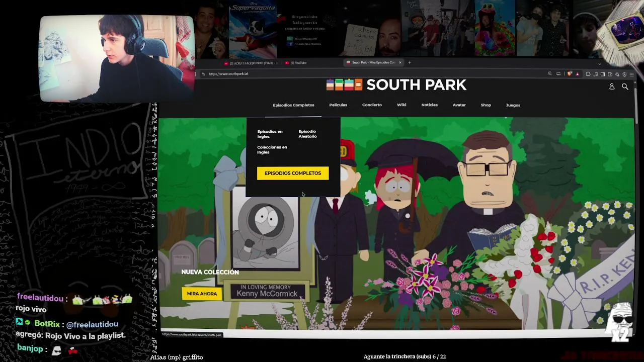The width and height of the screenshot is (644, 362).
Task: Expand the tab search chevron in tab strip
Action: tap(599, 63)
